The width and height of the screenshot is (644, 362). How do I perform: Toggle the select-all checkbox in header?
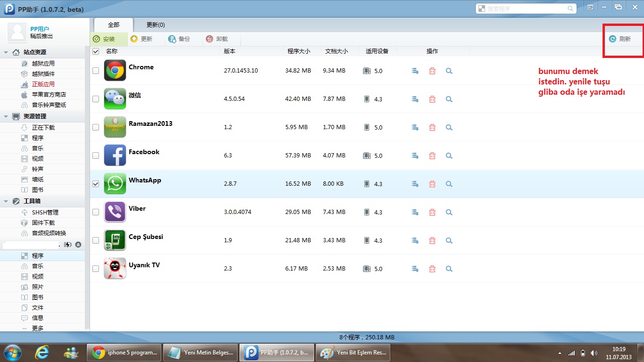pos(96,51)
